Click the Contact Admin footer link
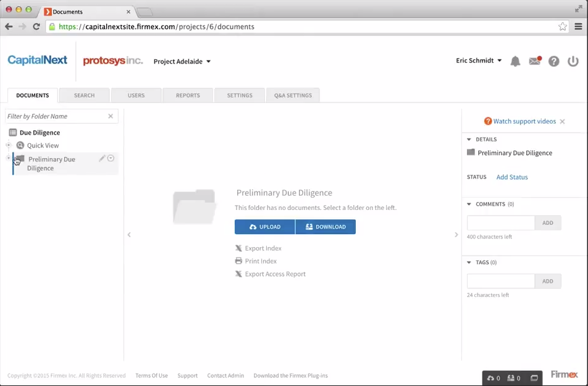Image resolution: width=588 pixels, height=386 pixels. tap(225, 376)
